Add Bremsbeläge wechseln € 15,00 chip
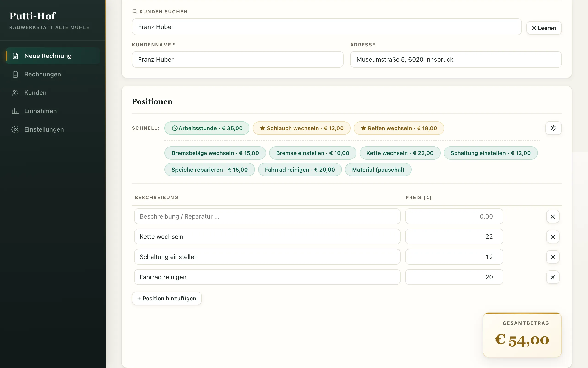The height and width of the screenshot is (368, 588). coord(215,153)
